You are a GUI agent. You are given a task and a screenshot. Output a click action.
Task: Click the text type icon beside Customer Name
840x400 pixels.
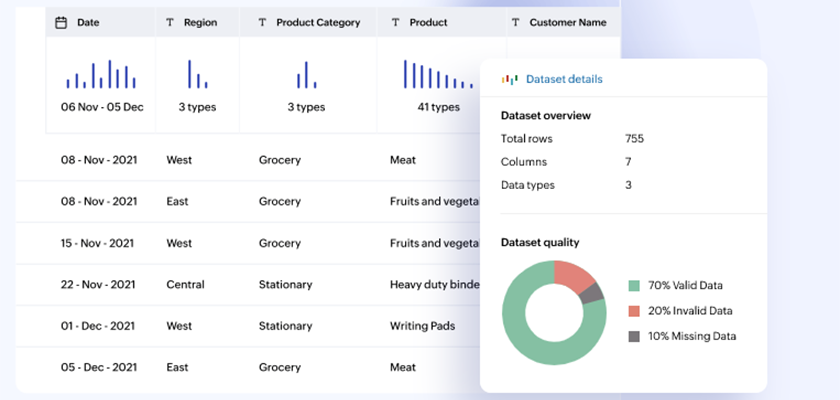pos(515,22)
